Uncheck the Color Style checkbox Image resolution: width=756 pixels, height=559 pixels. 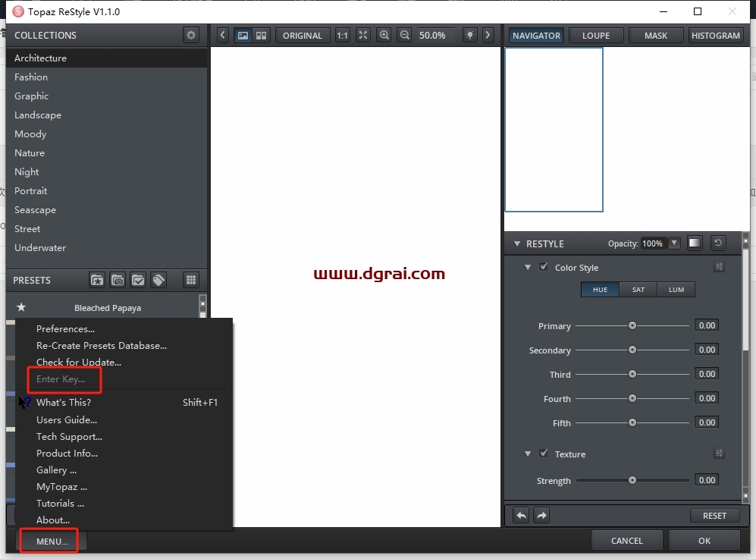[544, 267]
